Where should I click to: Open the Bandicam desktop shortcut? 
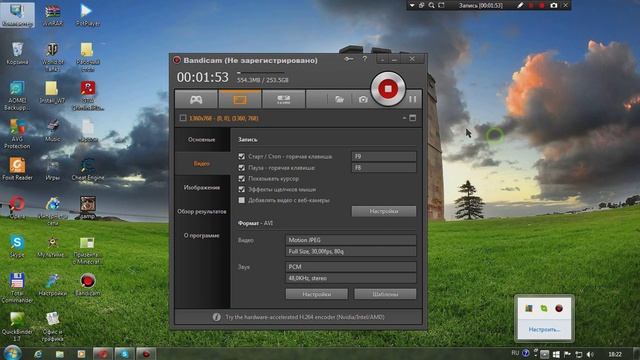pyautogui.click(x=88, y=284)
